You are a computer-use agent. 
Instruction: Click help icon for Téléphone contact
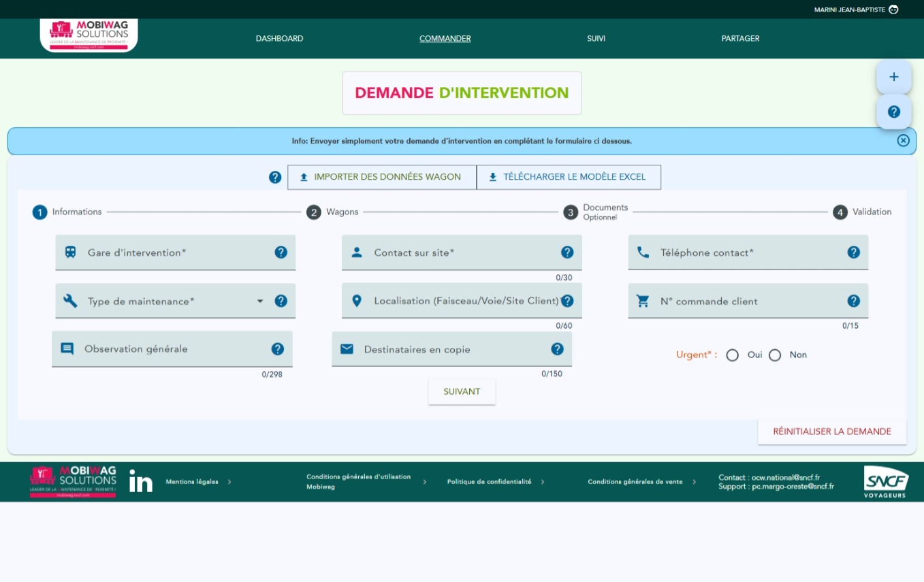click(x=853, y=253)
